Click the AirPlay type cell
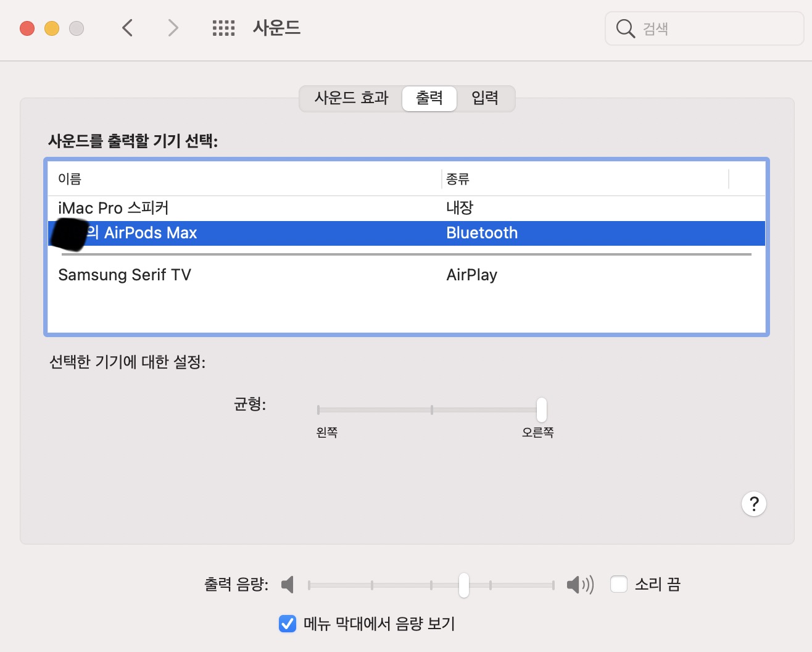The height and width of the screenshot is (652, 812). pyautogui.click(x=471, y=275)
